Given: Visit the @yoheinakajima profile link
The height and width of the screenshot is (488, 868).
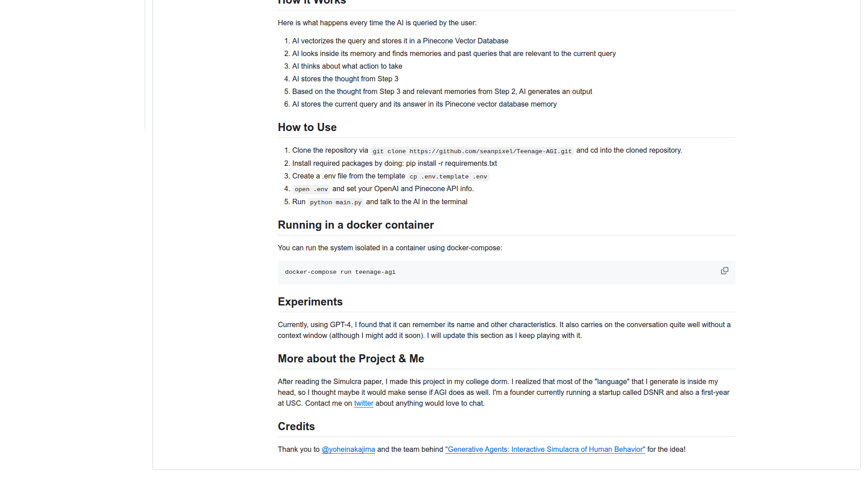Looking at the screenshot, I should click(348, 450).
